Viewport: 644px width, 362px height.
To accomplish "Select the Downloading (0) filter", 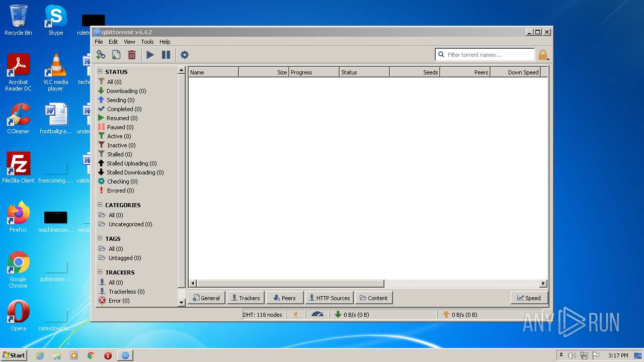I will (x=122, y=91).
